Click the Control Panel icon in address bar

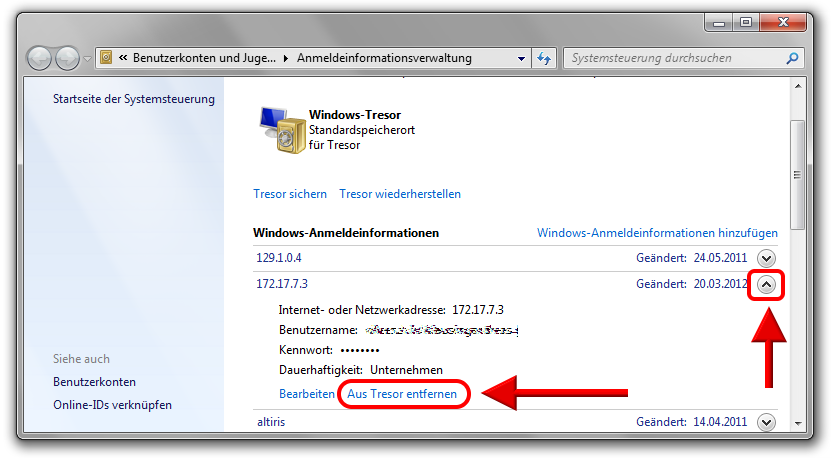[x=106, y=58]
